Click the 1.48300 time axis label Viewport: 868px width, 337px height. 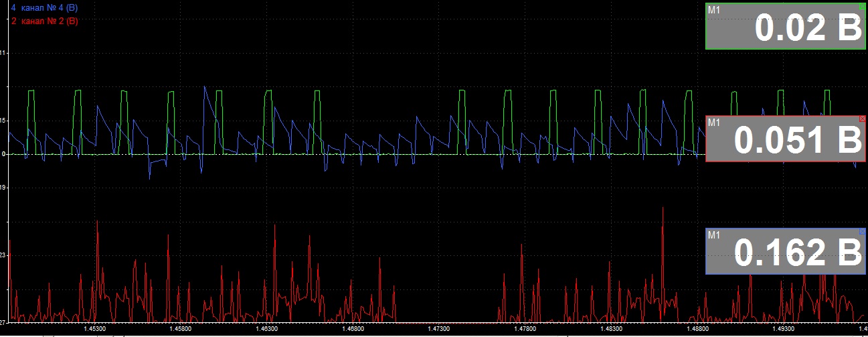[x=610, y=329]
